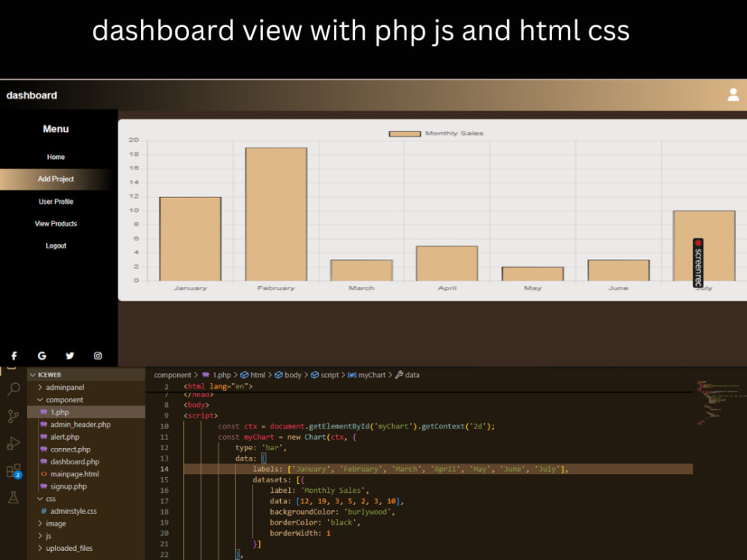Screen dimensions: 747x560
Task: Click 1.php in the breadcrumb
Action: pos(222,375)
